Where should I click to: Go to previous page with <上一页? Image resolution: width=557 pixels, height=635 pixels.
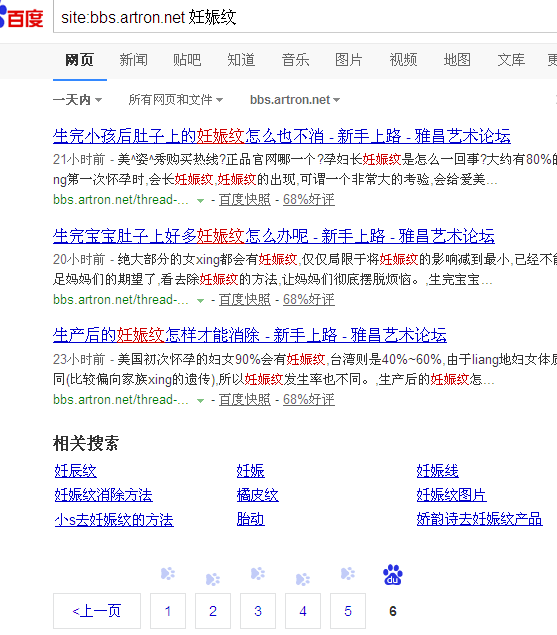pyautogui.click(x=97, y=611)
